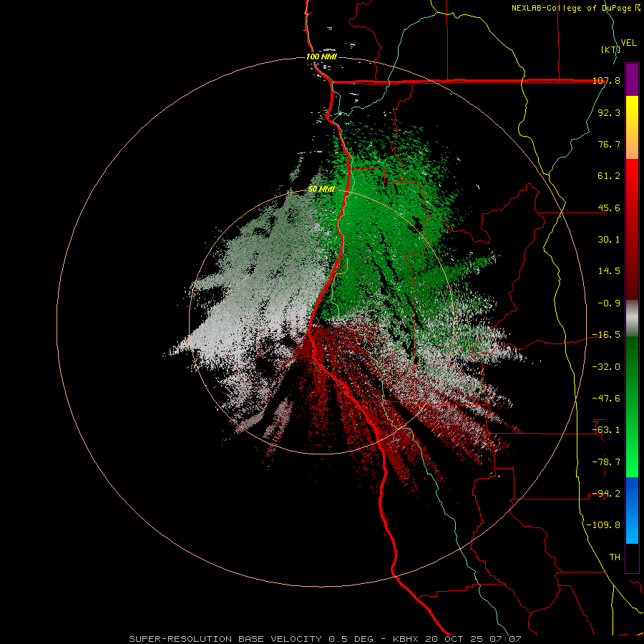Click the TH threshold label
This screenshot has width=644, height=644.
pyautogui.click(x=615, y=557)
